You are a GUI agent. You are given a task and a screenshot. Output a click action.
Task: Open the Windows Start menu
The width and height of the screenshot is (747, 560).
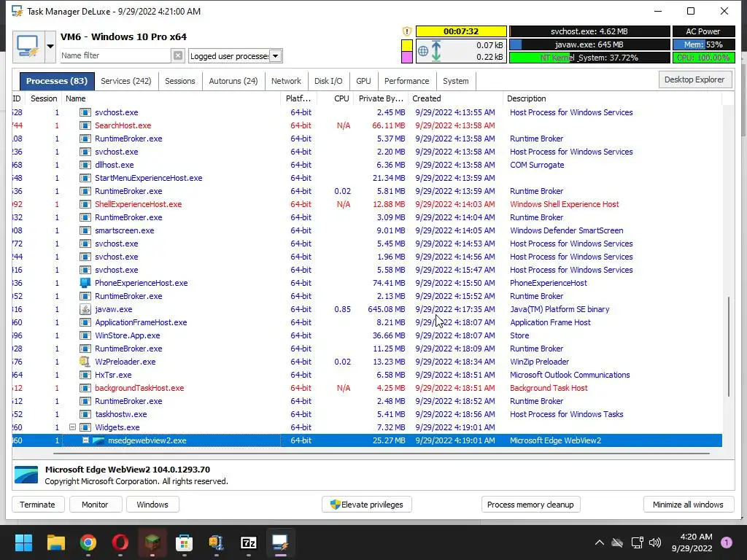tap(23, 542)
